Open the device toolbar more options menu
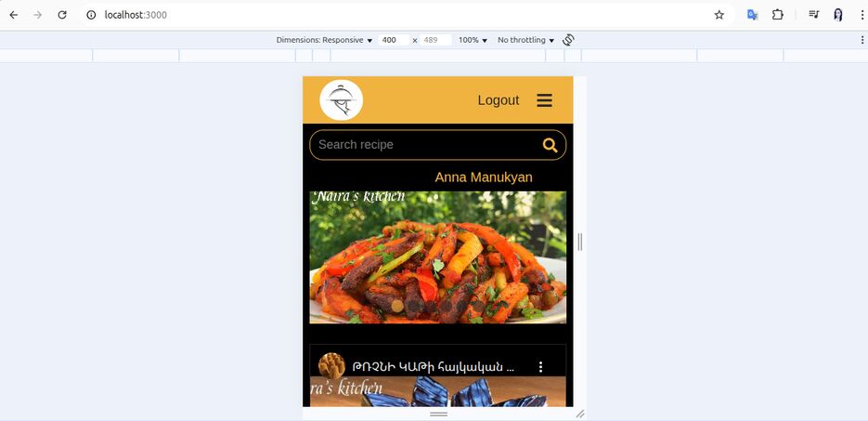 (x=862, y=40)
